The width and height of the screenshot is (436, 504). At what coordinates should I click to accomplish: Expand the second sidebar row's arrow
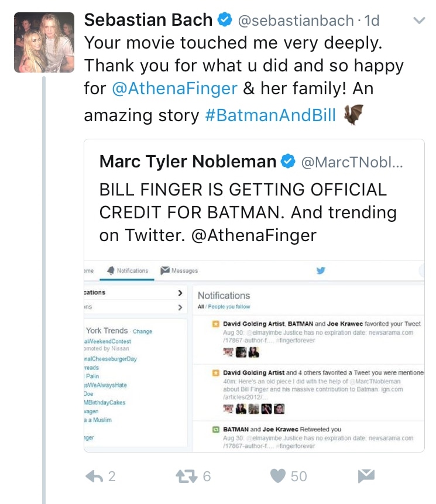pyautogui.click(x=180, y=307)
